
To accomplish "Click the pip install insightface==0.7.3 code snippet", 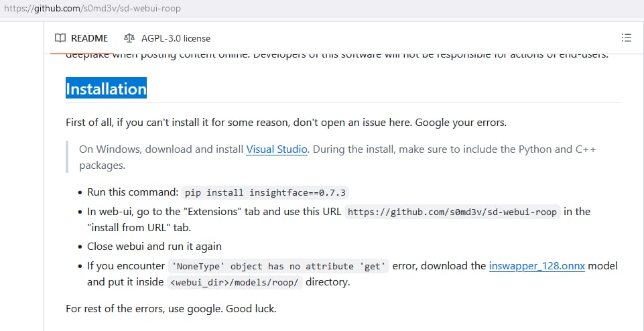I will coord(265,192).
